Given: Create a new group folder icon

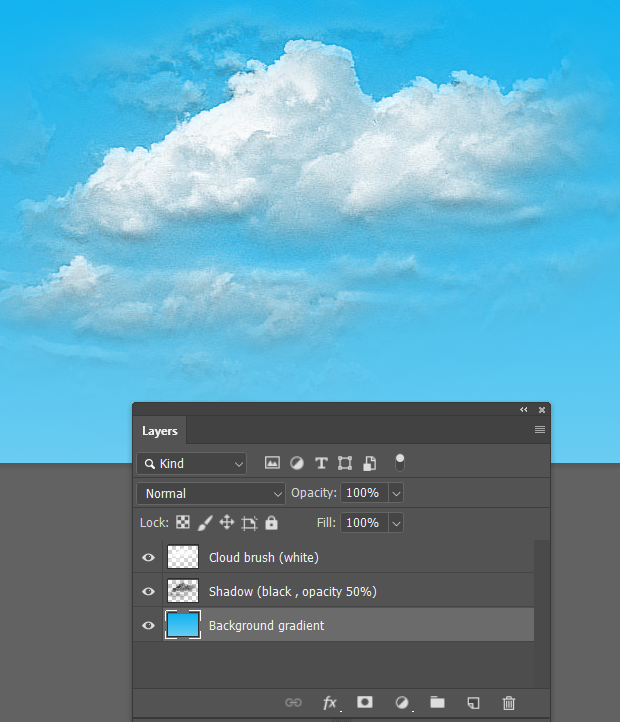Looking at the screenshot, I should coord(437,702).
